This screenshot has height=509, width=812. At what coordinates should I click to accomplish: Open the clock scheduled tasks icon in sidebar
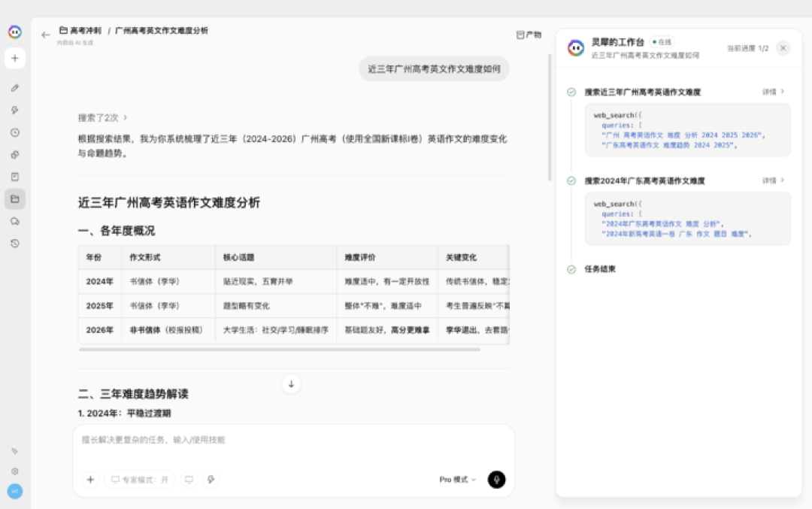15,132
